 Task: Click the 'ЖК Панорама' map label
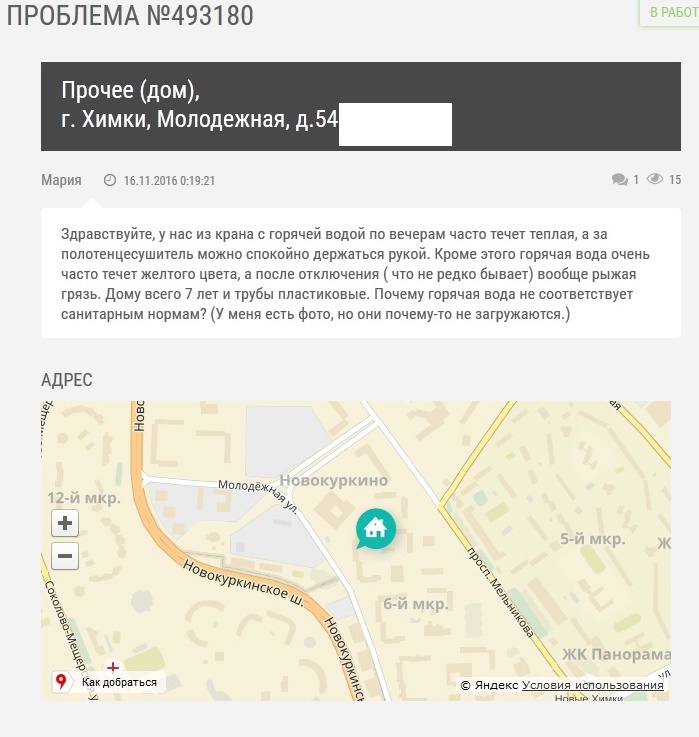(x=617, y=654)
